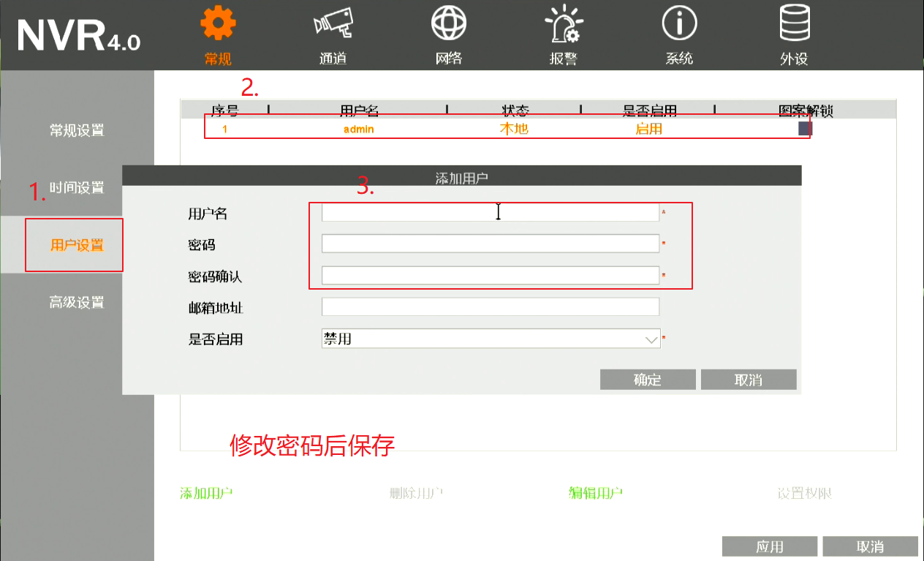Select the 系统 tab label
Image resolution: width=924 pixels, height=561 pixels.
click(x=679, y=59)
